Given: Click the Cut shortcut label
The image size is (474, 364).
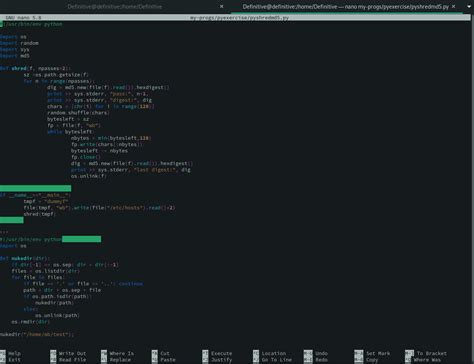Looking at the screenshot, I should [x=165, y=353].
